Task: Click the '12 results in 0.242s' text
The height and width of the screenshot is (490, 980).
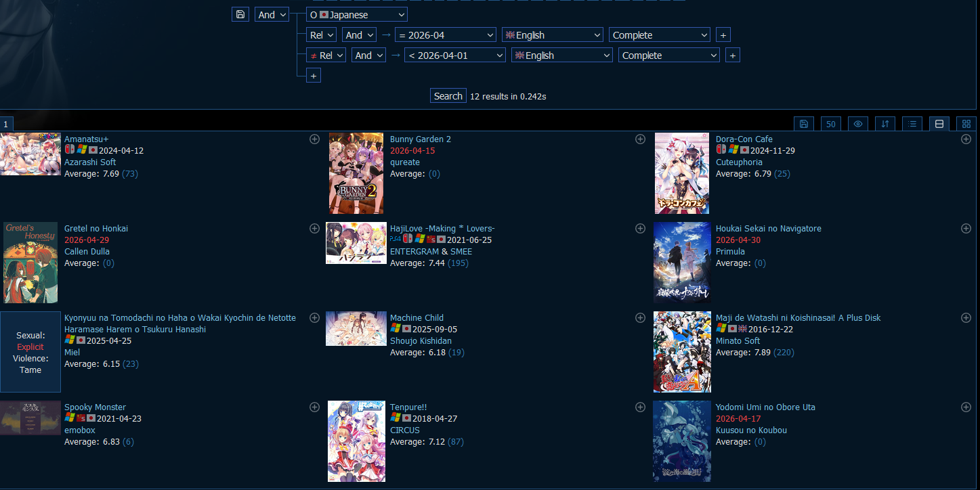Action: click(x=508, y=96)
